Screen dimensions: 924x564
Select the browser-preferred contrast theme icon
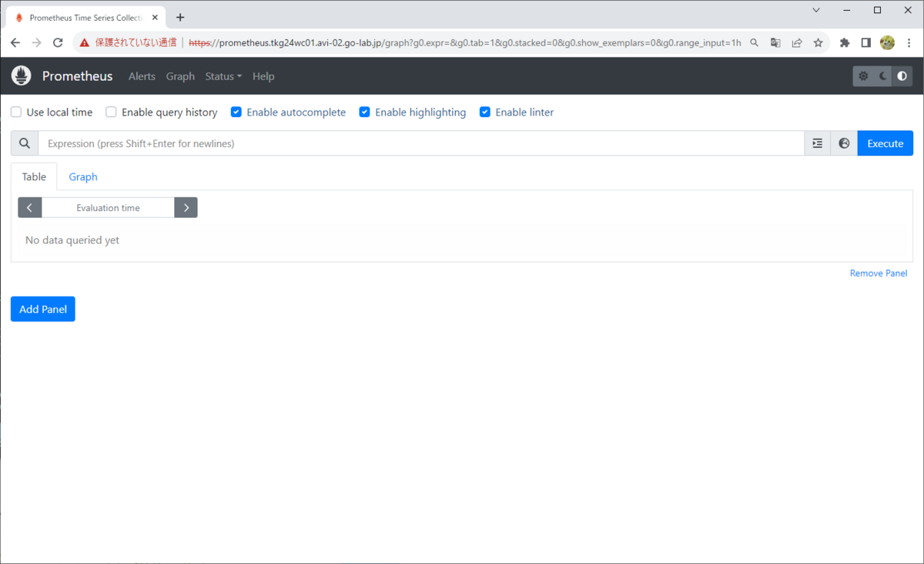[902, 76]
